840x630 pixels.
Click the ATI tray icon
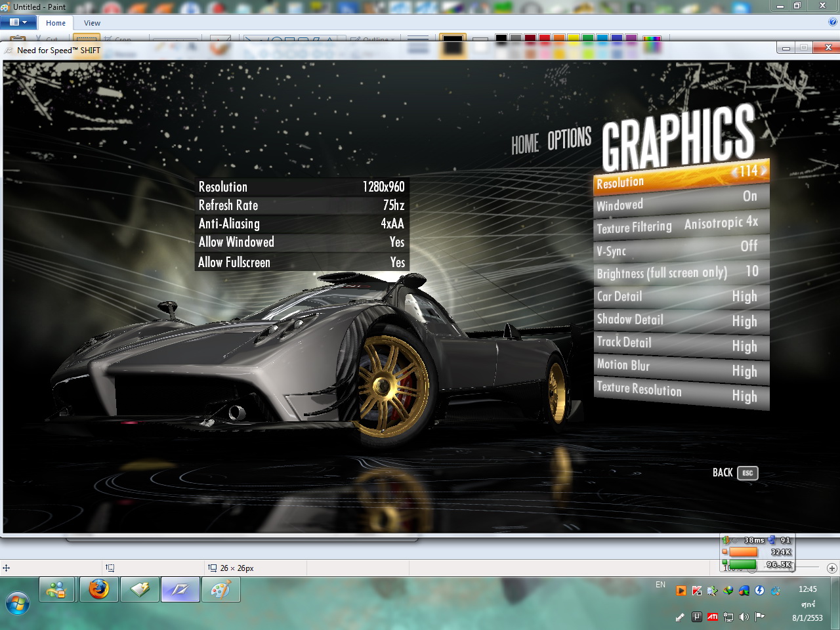(713, 617)
